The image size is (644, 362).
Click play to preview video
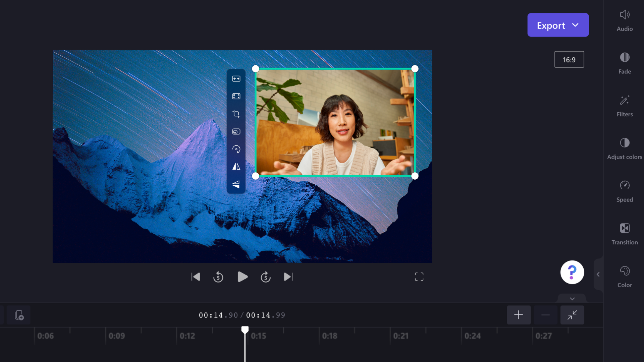242,277
